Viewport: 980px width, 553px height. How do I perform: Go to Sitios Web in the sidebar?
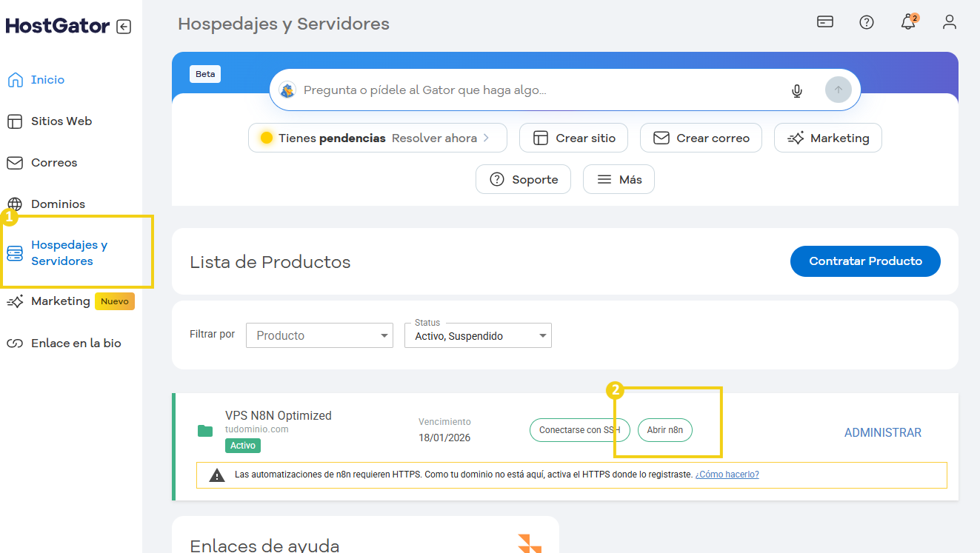pyautogui.click(x=59, y=121)
